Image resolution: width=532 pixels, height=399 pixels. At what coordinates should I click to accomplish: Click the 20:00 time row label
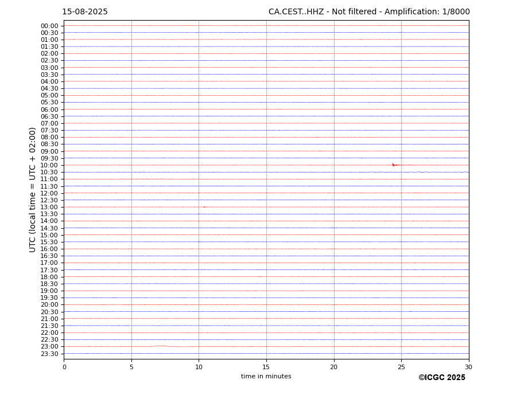pyautogui.click(x=49, y=305)
